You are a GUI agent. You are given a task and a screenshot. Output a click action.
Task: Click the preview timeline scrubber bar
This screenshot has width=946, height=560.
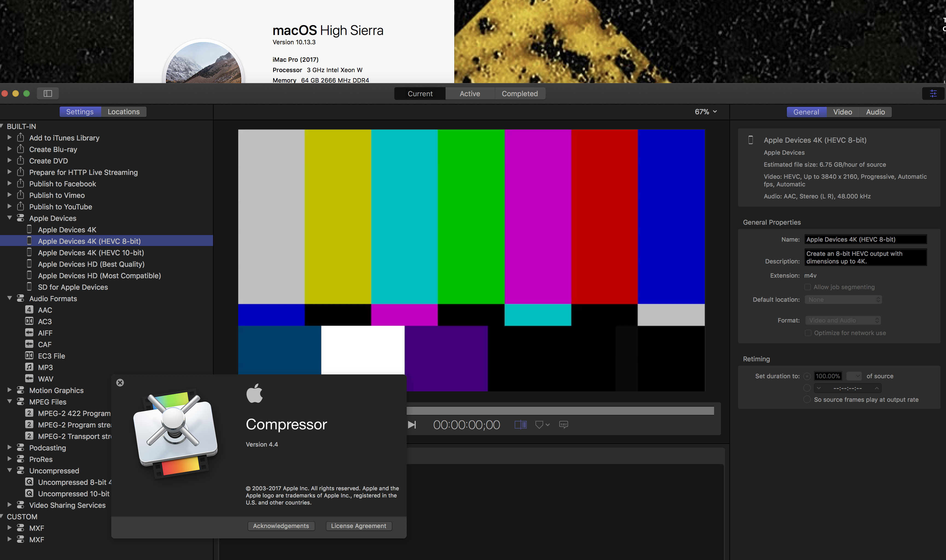560,411
